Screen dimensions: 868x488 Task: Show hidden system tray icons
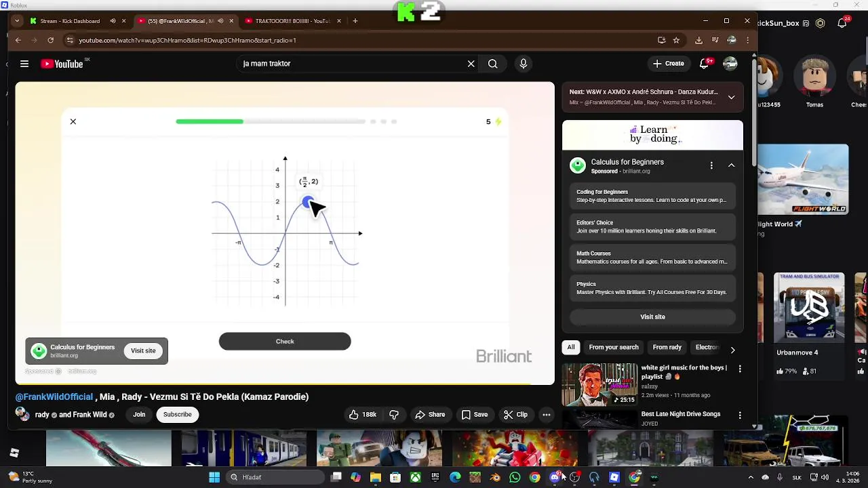pos(750,477)
